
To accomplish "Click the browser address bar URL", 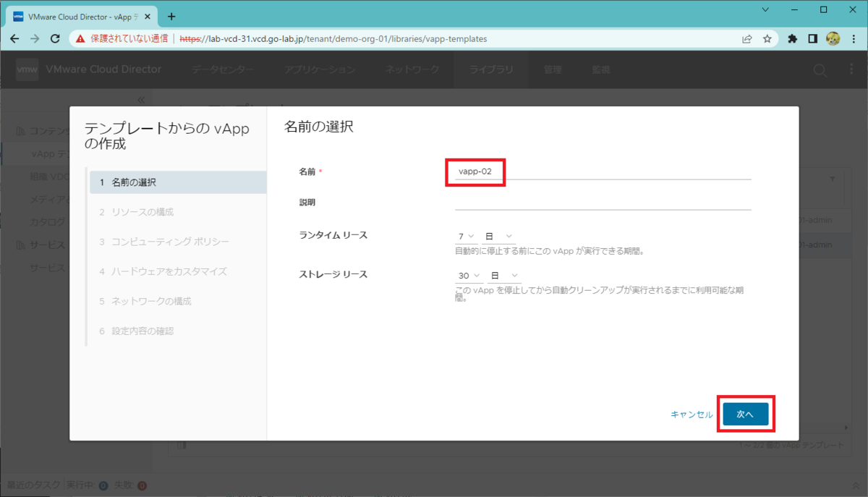I will [333, 39].
